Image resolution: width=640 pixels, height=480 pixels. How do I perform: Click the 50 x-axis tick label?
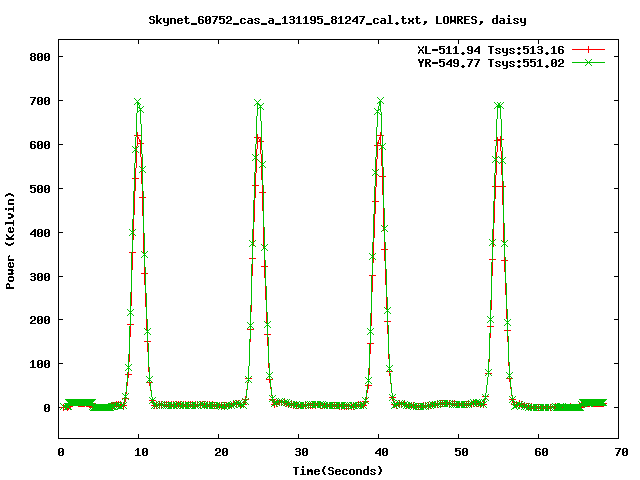click(x=461, y=452)
